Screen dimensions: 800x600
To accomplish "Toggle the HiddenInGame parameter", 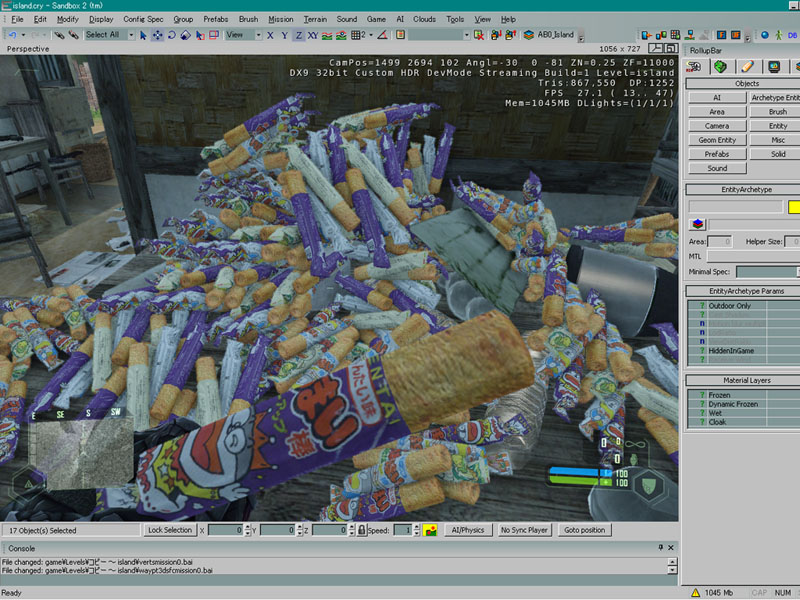I will (744, 351).
